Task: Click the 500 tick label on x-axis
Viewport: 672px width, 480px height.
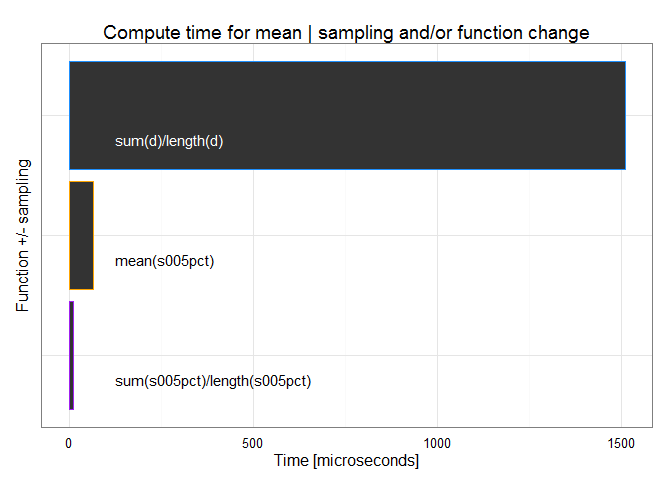Action: (253, 442)
